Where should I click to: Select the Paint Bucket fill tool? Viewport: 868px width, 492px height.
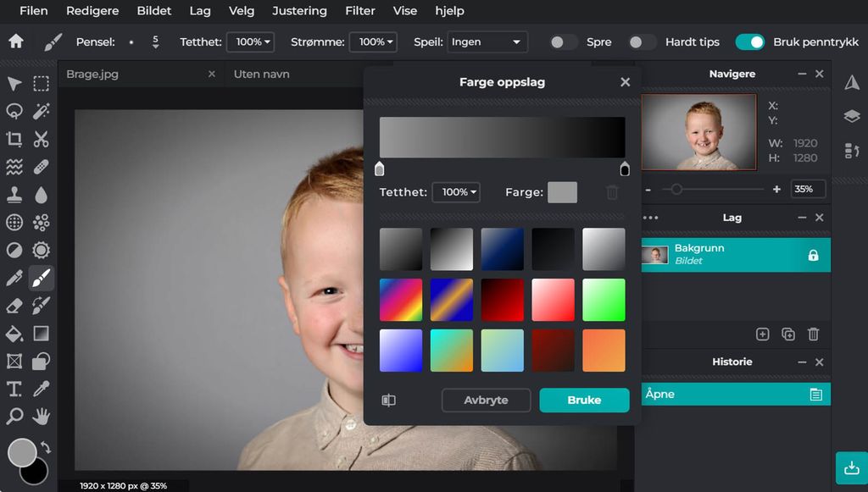click(14, 333)
